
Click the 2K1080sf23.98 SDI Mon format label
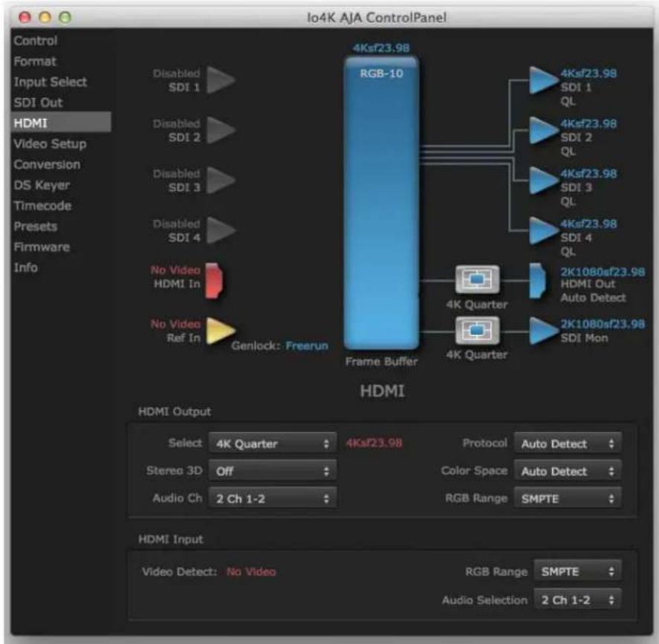603,324
